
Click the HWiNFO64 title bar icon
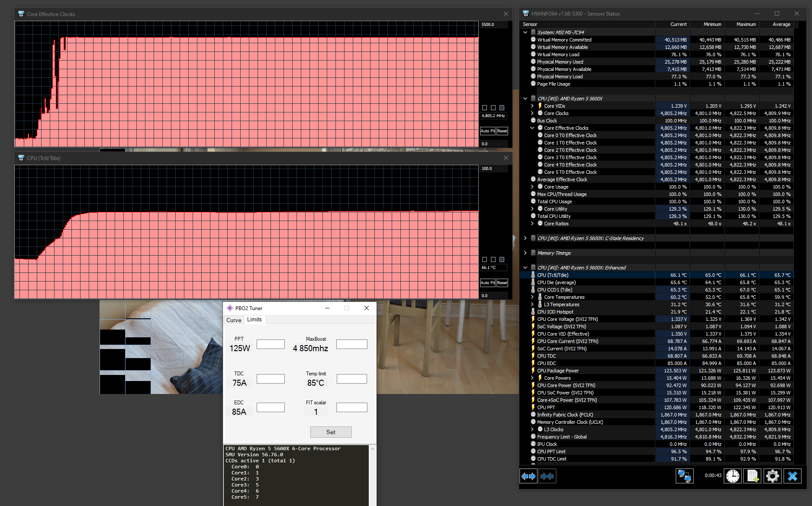point(526,13)
